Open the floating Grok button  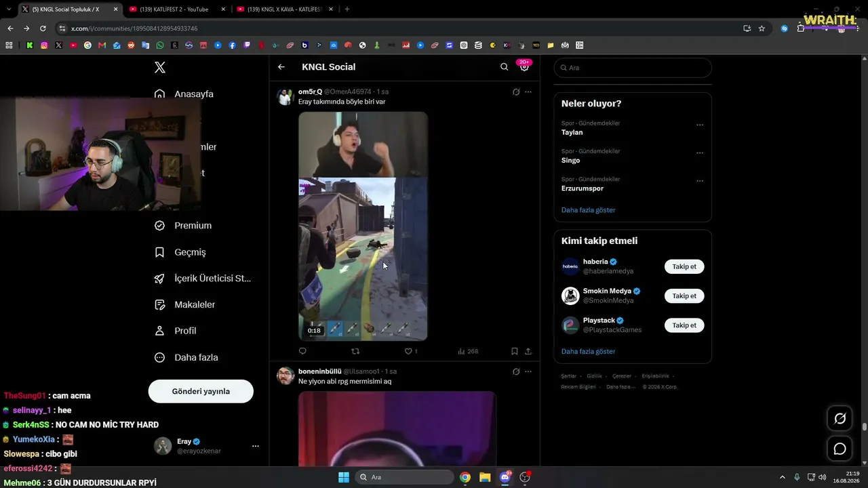[x=840, y=419]
